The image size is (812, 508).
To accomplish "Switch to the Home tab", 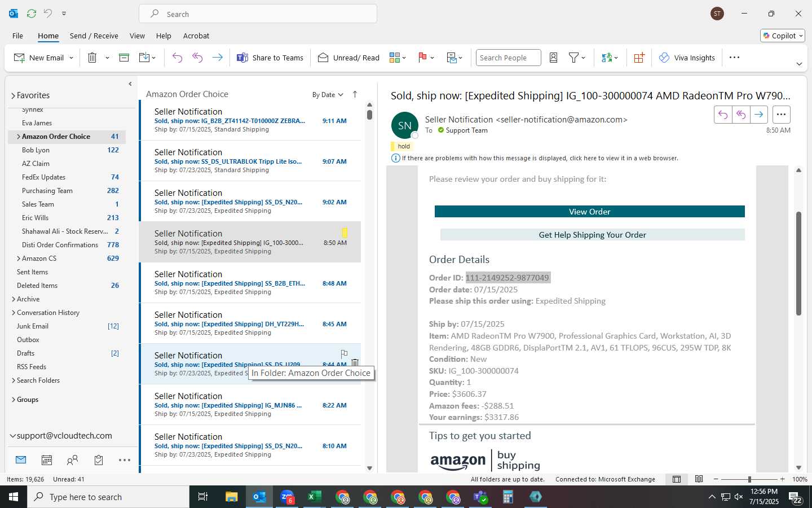I will (48, 36).
